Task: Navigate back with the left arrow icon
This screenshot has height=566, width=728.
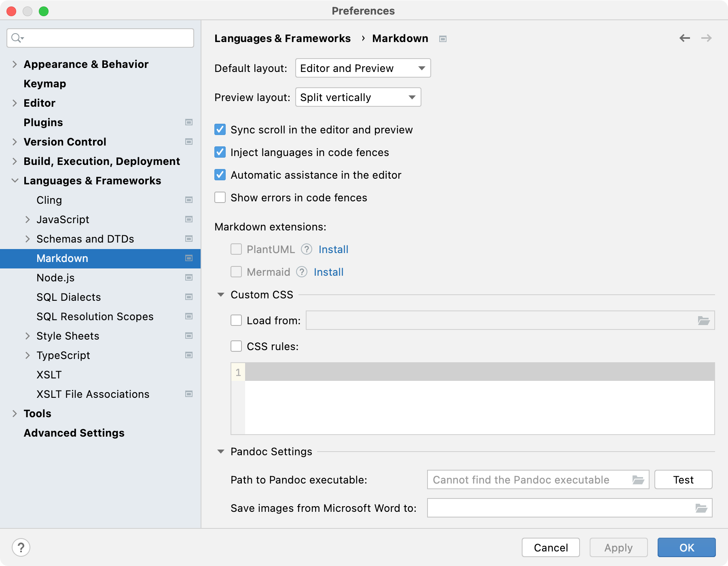Action: coord(685,38)
